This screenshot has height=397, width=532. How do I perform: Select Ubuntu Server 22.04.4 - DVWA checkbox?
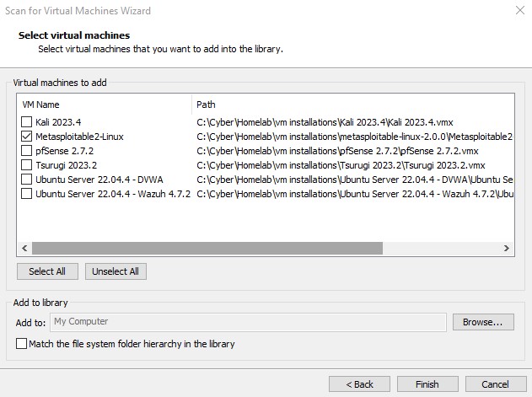pyautogui.click(x=27, y=180)
